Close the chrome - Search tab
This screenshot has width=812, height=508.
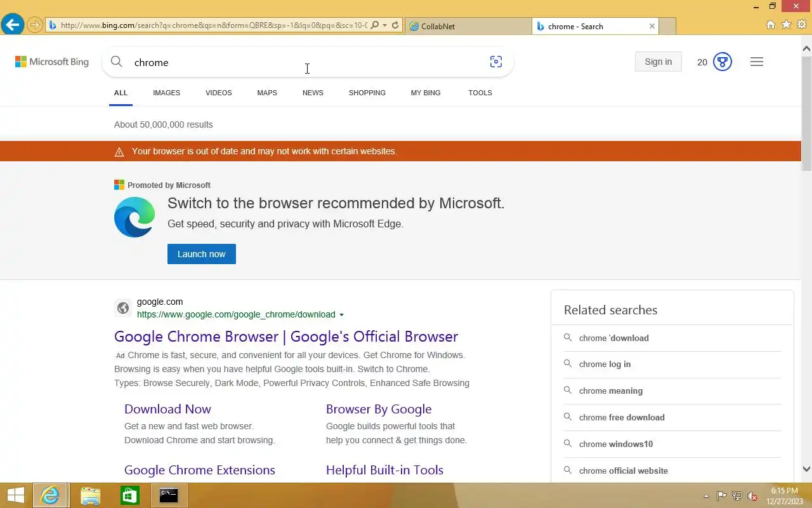652,26
